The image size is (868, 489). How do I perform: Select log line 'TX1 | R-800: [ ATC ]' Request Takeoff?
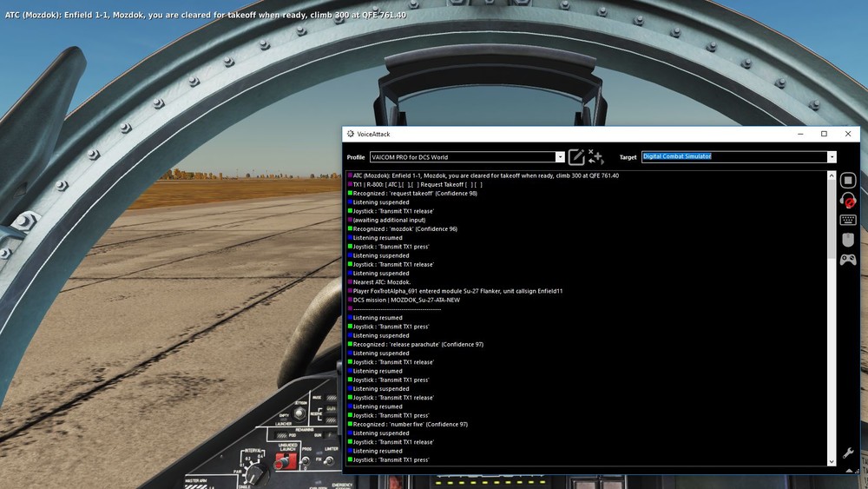coord(415,184)
